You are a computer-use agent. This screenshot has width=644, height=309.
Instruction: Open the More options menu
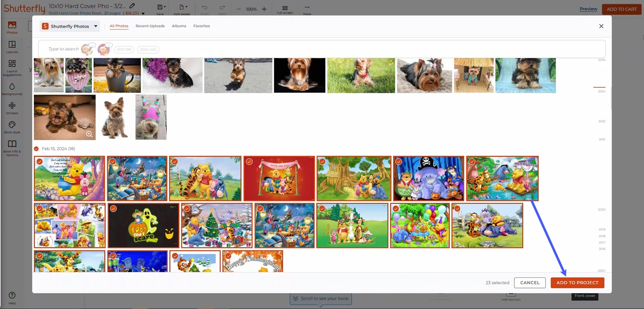click(307, 9)
